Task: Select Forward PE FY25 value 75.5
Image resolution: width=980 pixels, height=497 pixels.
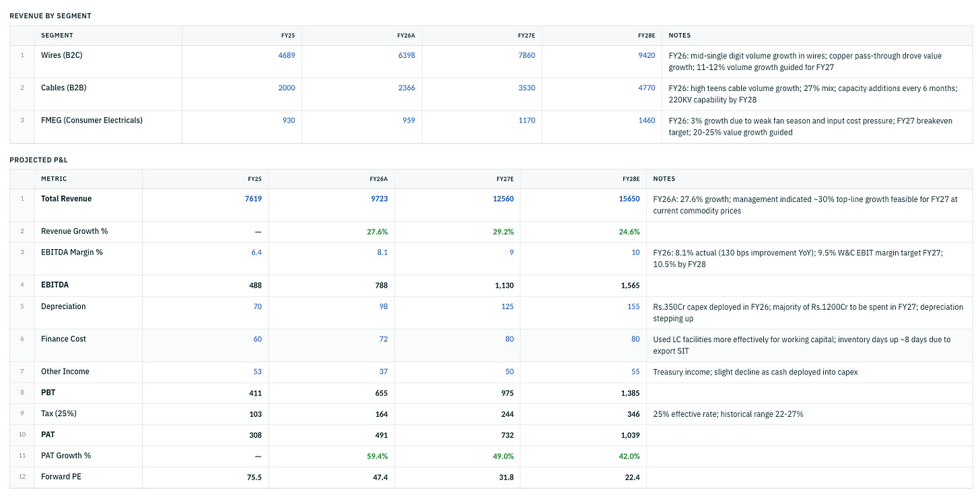Action: point(254,477)
